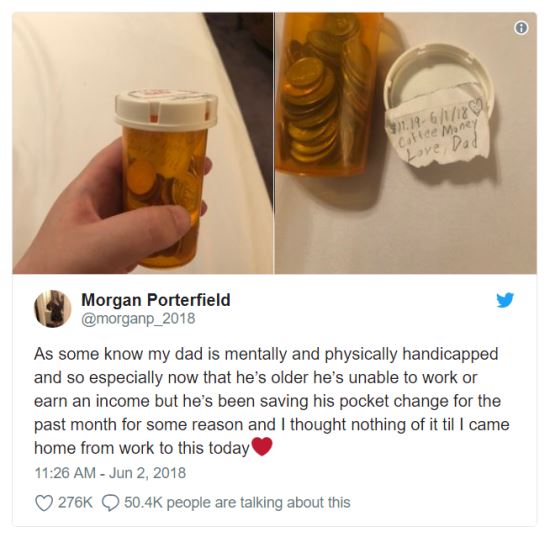550x537 pixels.
Task: Click the Morgan Porterfield name link
Action: click(x=156, y=300)
